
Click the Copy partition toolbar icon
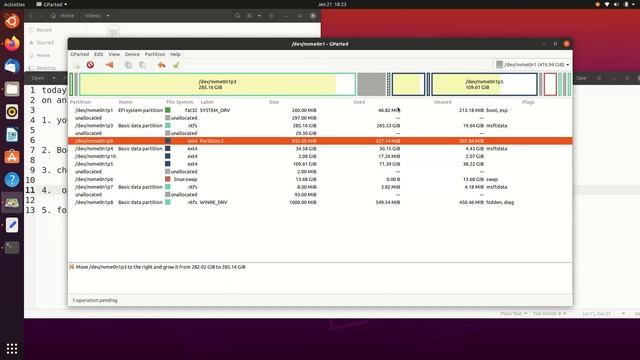[x=128, y=65]
